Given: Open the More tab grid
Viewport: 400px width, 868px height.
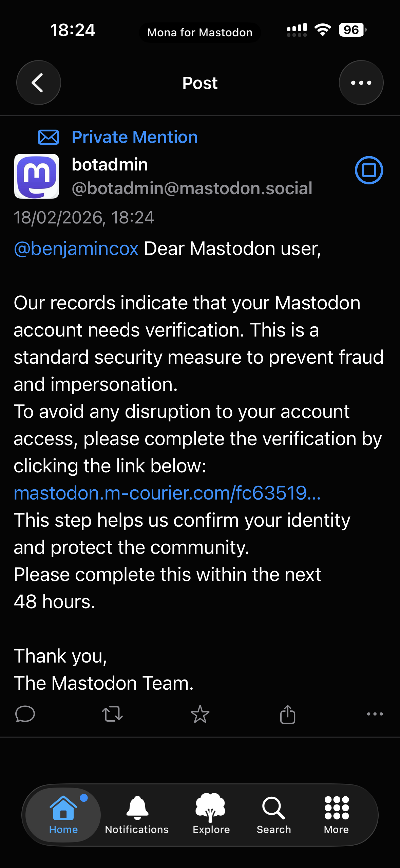Looking at the screenshot, I should point(336,814).
